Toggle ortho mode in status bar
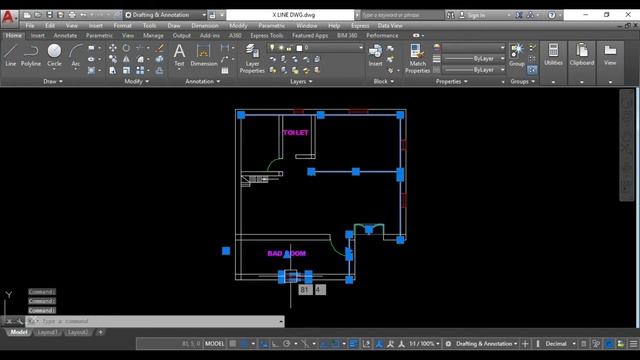Viewport: 640px width, 360px height. click(276, 344)
